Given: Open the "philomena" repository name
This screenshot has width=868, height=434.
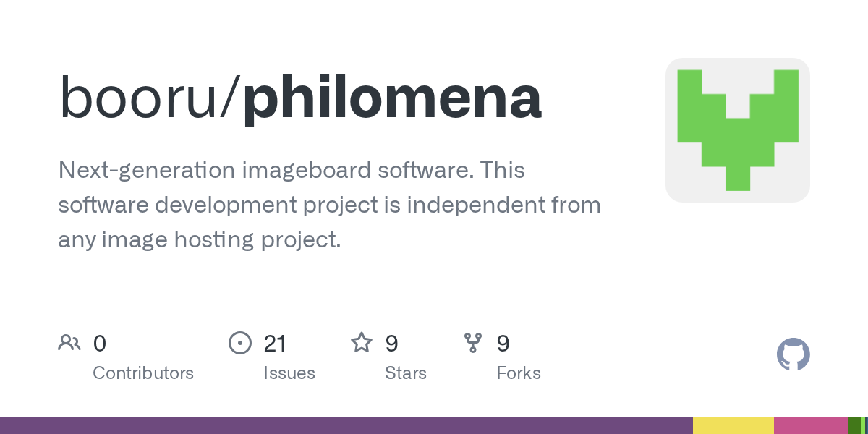Looking at the screenshot, I should (392, 98).
